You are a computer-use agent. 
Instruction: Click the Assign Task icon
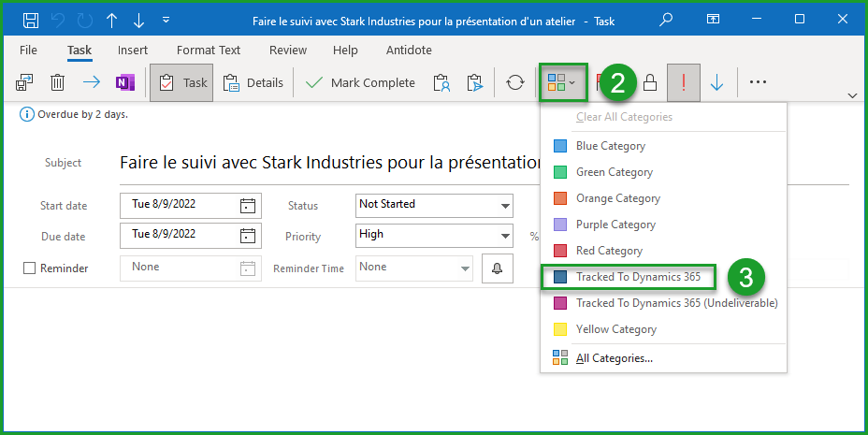[441, 82]
